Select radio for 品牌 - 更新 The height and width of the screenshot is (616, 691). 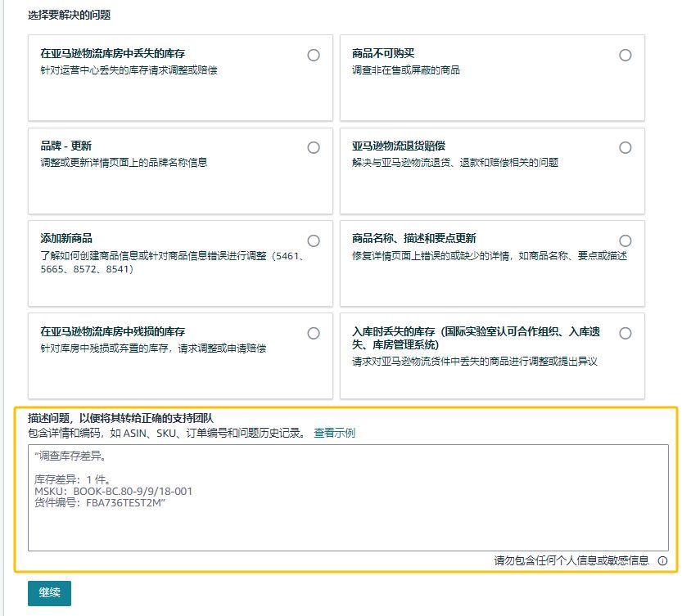[314, 147]
